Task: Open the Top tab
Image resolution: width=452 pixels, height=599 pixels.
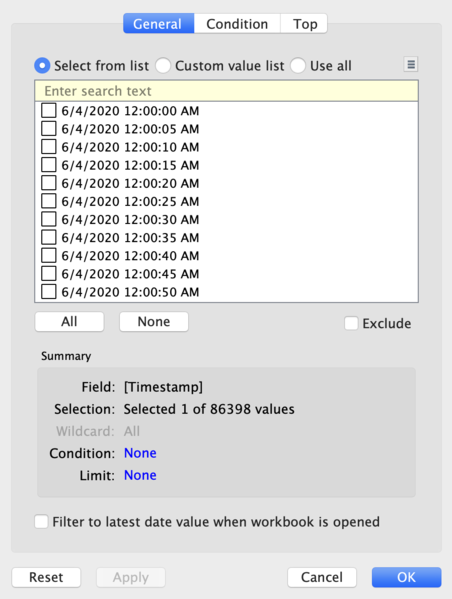Action: (305, 24)
